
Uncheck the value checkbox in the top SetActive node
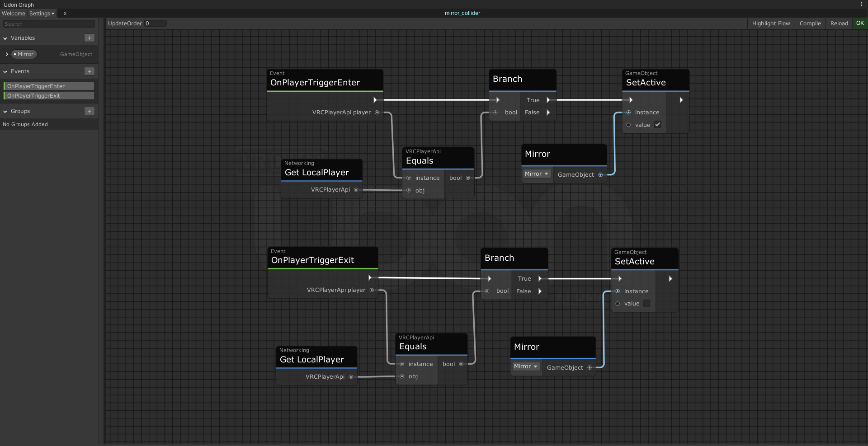click(x=658, y=125)
